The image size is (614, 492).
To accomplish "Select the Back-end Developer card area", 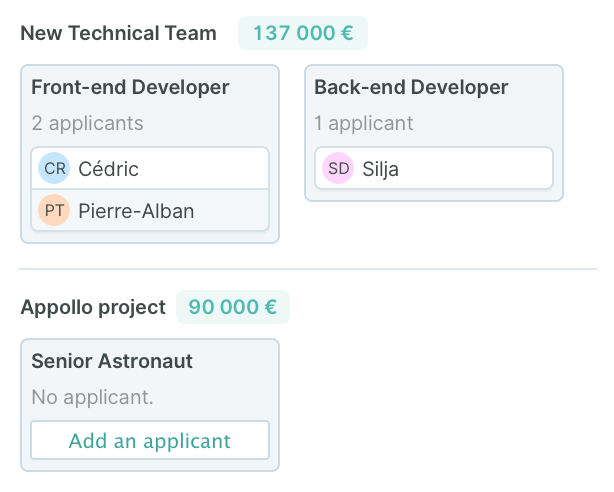I will click(434, 133).
